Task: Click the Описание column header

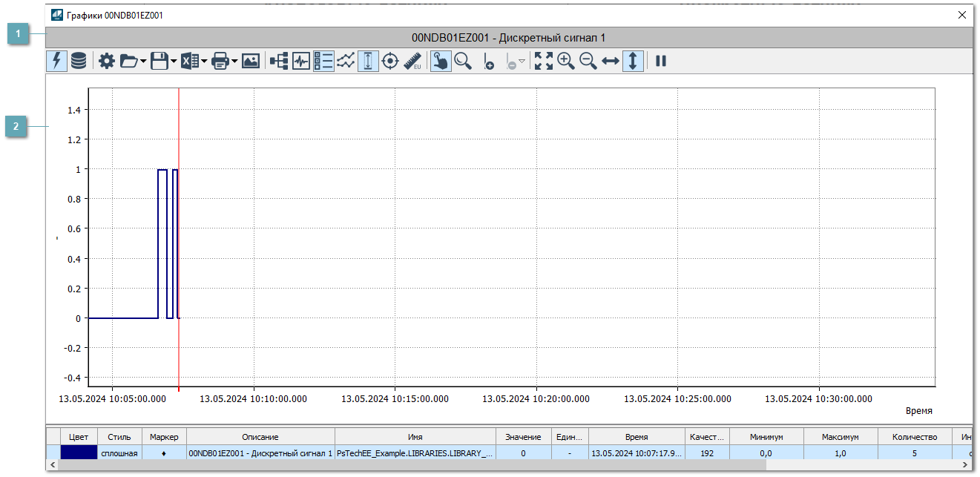Action: point(260,437)
